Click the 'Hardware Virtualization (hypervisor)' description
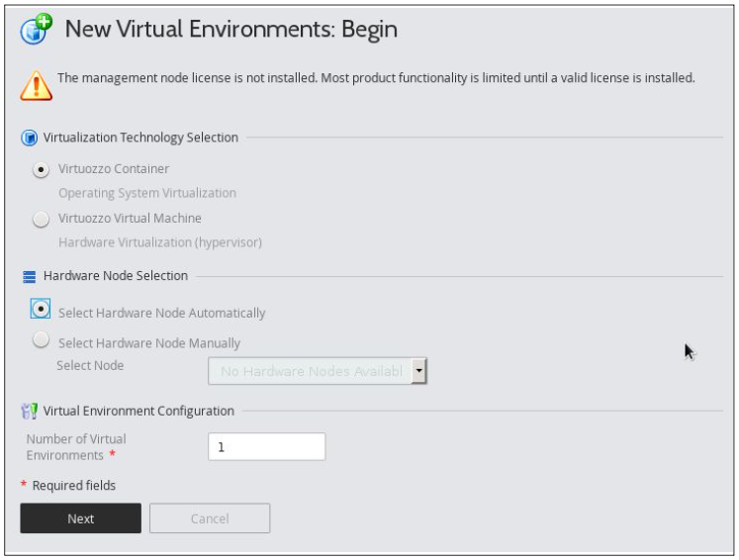The image size is (739, 560). click(160, 242)
